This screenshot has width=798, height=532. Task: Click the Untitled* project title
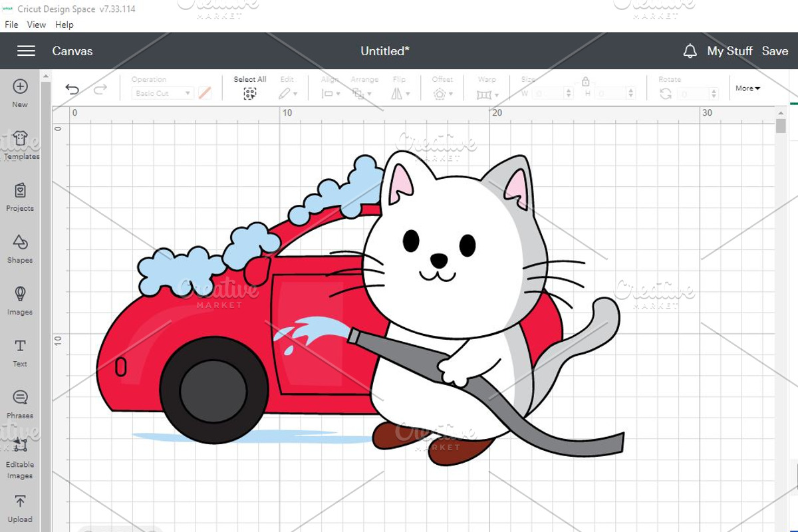[385, 51]
